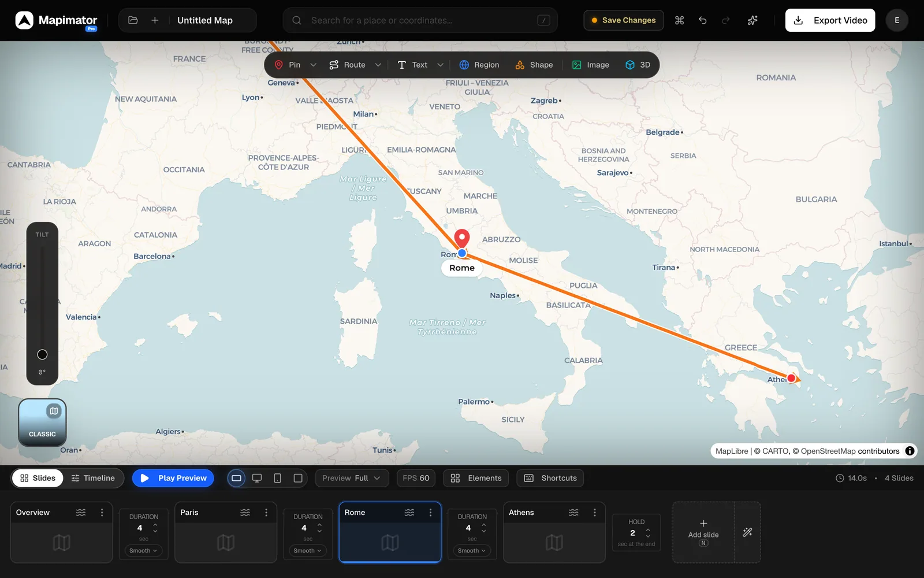Decrease duration stepper after Paris slide
The width and height of the screenshot is (924, 578).
(319, 531)
